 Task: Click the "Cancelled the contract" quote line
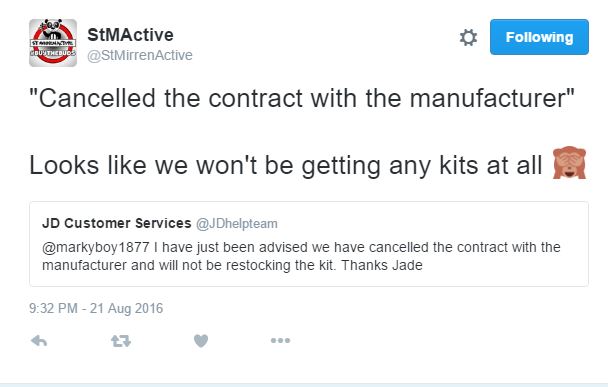[302, 98]
